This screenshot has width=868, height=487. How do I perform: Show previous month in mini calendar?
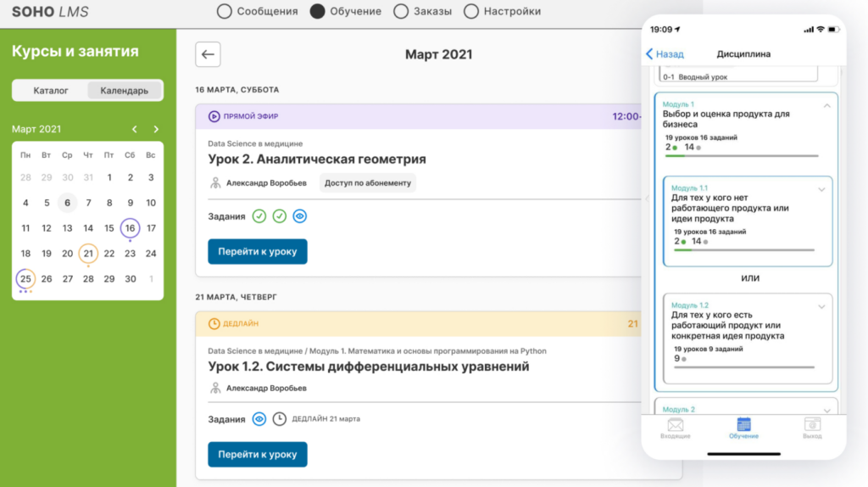coord(135,129)
